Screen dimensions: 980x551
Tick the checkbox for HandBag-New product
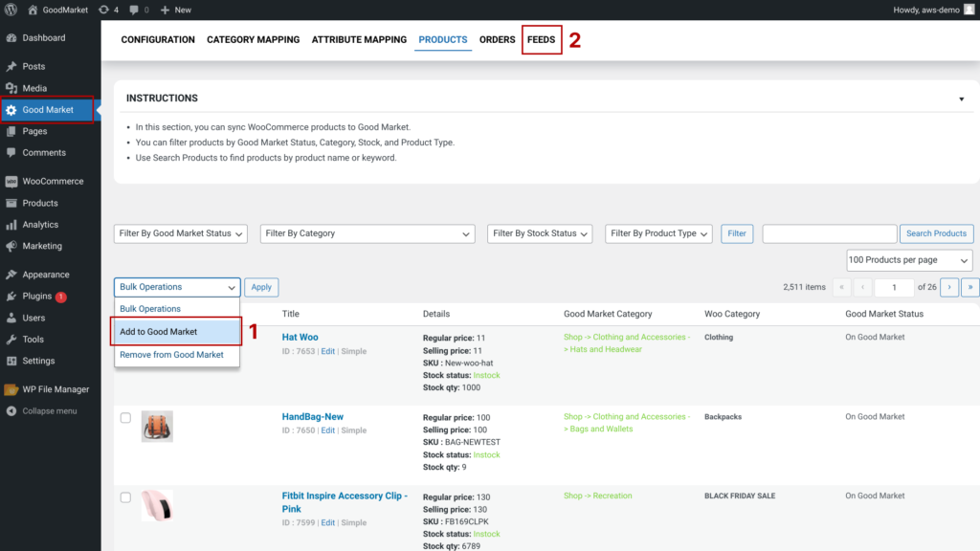(125, 418)
